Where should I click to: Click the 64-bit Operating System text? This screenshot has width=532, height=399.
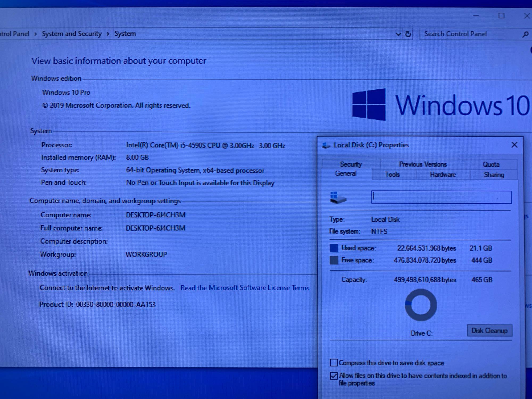pos(195,170)
